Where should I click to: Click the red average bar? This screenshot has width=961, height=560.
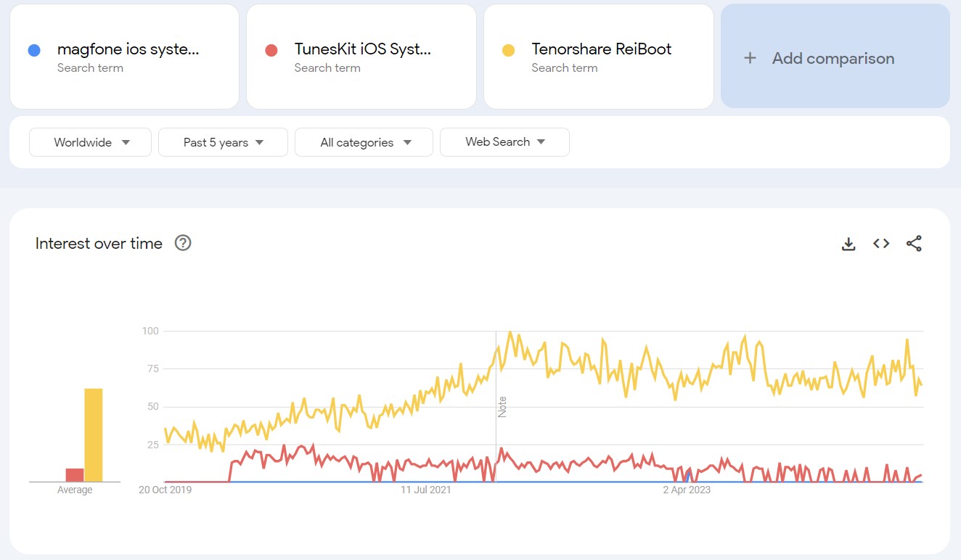(75, 475)
